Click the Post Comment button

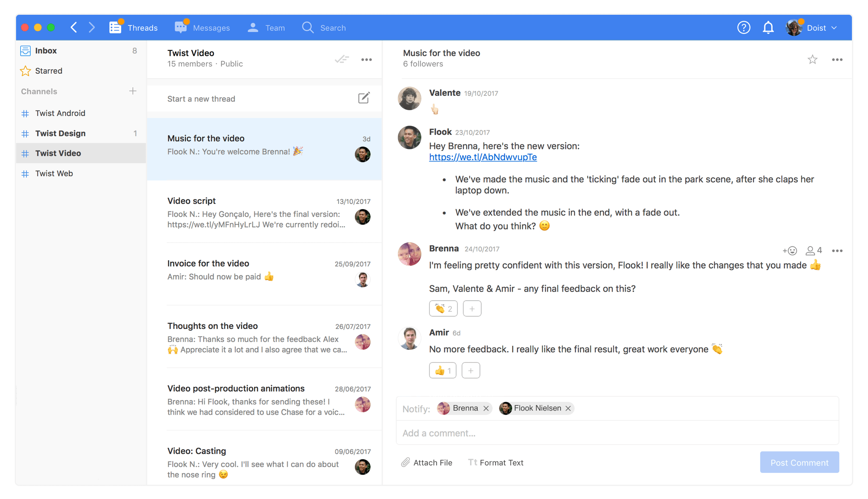pos(799,463)
